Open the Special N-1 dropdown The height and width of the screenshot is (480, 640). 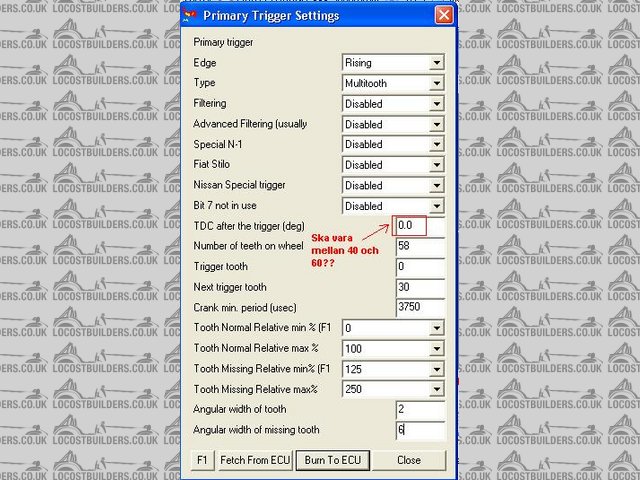pyautogui.click(x=393, y=144)
